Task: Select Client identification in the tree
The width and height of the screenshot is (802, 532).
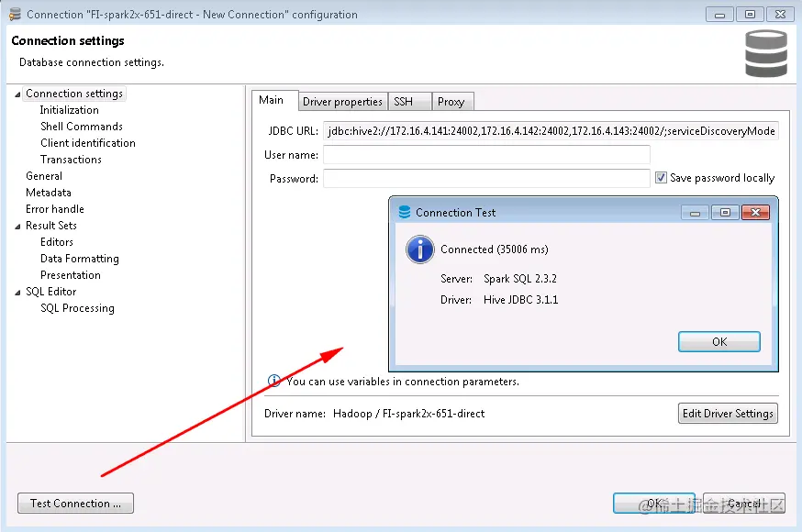Action: [88, 142]
